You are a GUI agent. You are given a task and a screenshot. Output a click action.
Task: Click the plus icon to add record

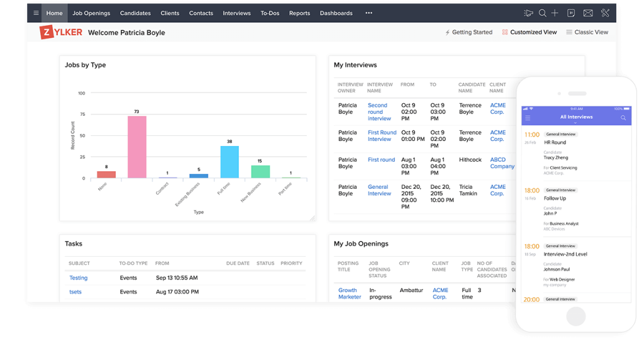tap(555, 13)
